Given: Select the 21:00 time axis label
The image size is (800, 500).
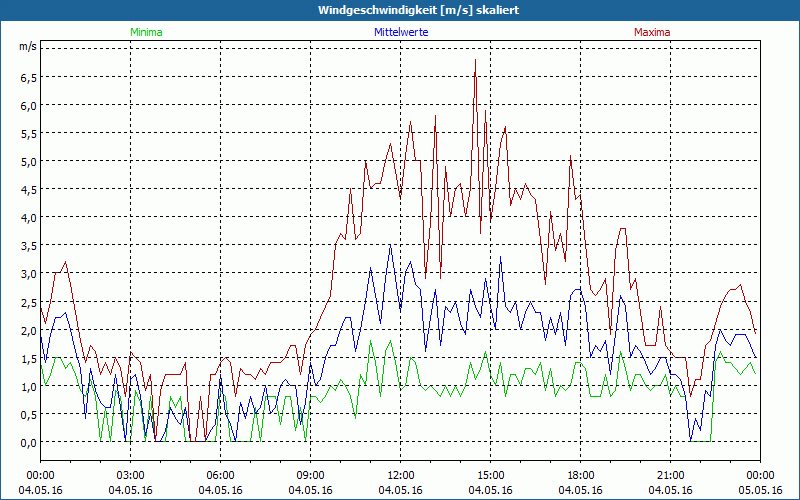Looking at the screenshot, I should pyautogui.click(x=670, y=475).
